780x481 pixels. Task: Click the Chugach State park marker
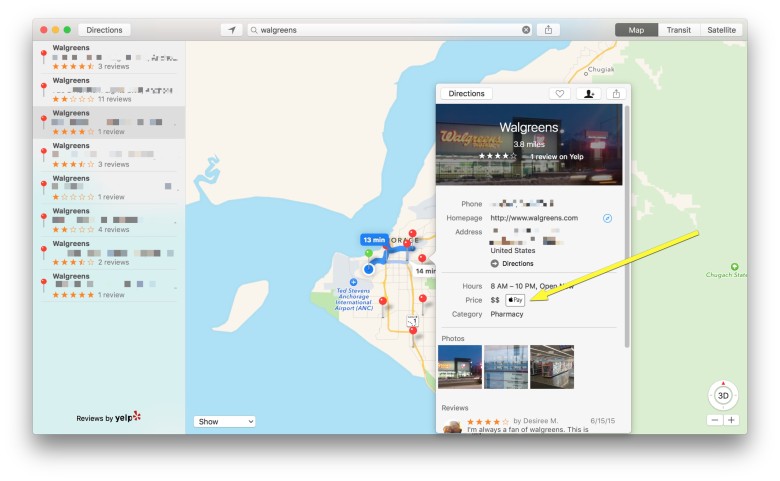pos(734,267)
